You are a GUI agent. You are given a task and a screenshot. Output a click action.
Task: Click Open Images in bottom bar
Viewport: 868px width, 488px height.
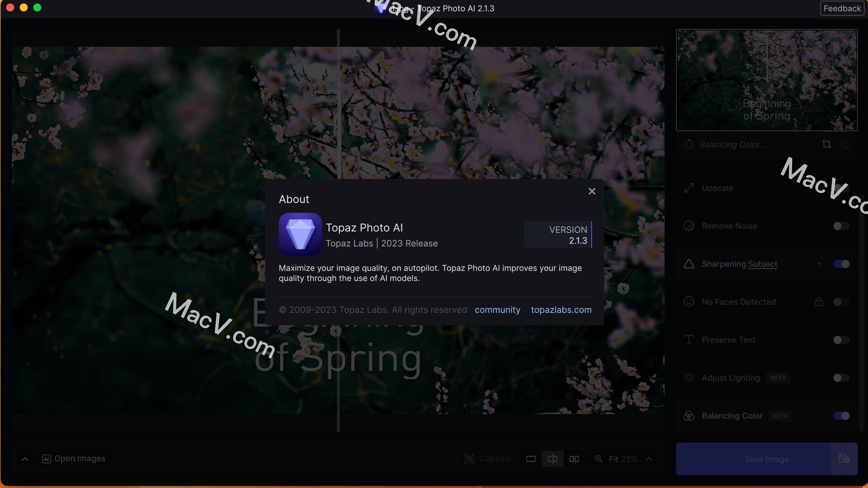(x=73, y=459)
